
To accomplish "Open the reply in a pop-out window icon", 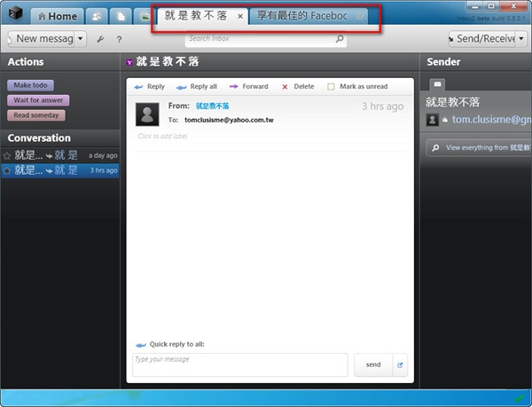I will [400, 365].
